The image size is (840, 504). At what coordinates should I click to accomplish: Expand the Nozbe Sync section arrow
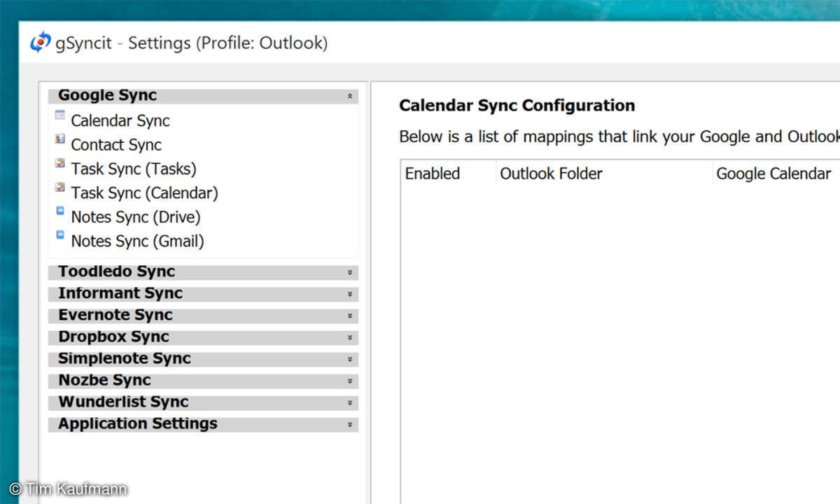tap(349, 381)
